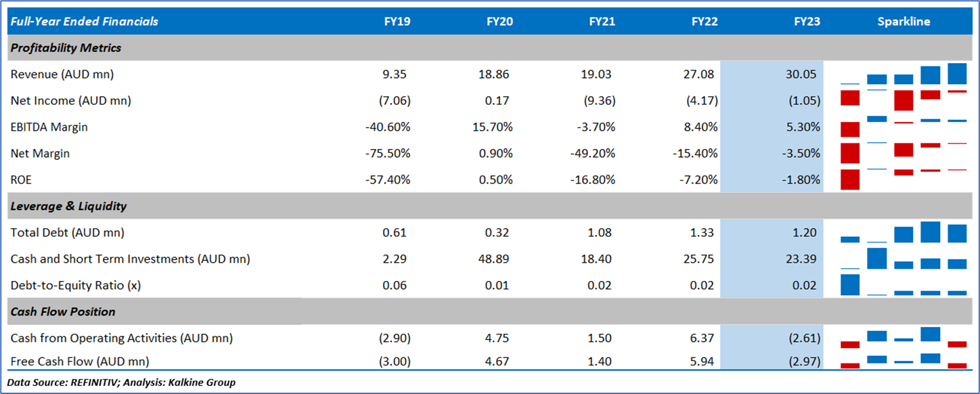Select the Cash Flow Position section header
The width and height of the screenshot is (980, 394).
(63, 311)
